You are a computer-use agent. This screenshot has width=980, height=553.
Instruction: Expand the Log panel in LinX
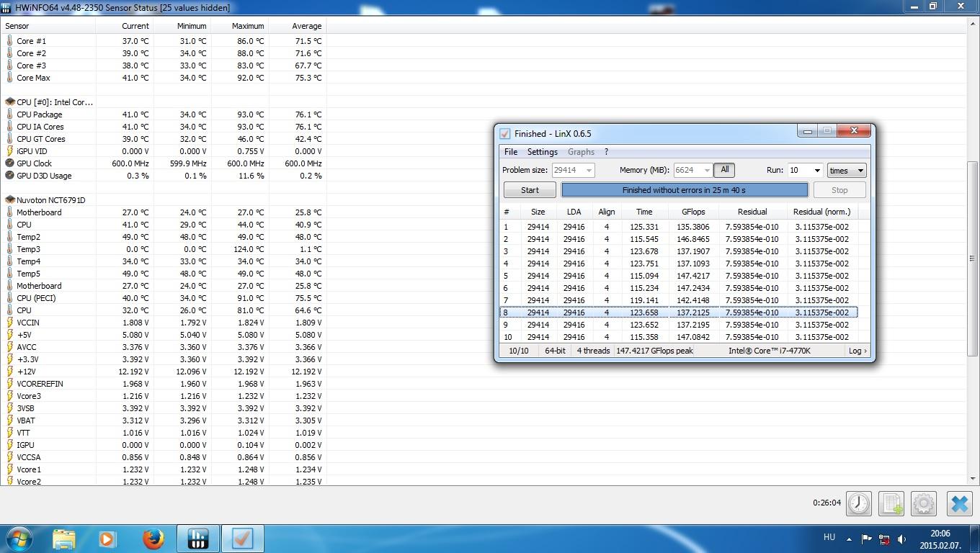click(x=857, y=351)
